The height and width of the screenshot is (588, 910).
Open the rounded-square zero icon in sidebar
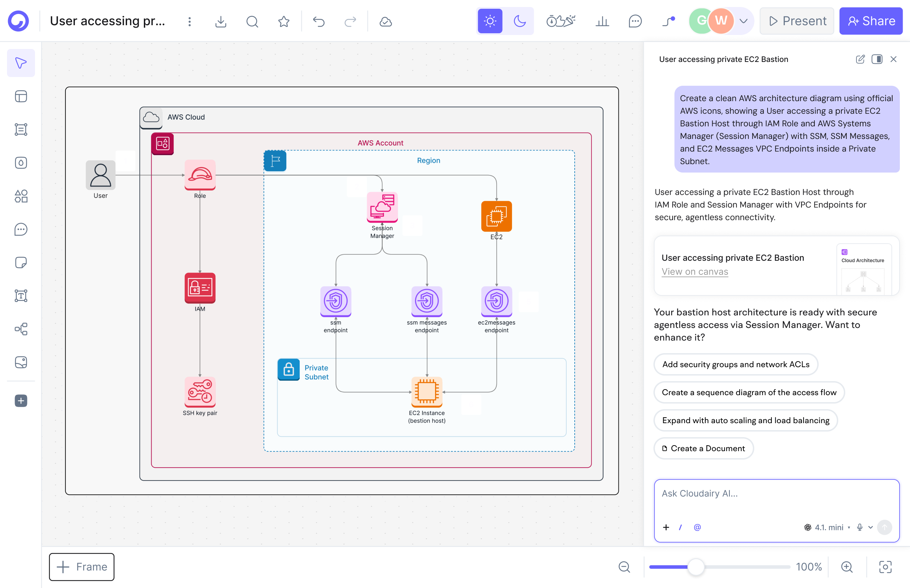pos(21,163)
